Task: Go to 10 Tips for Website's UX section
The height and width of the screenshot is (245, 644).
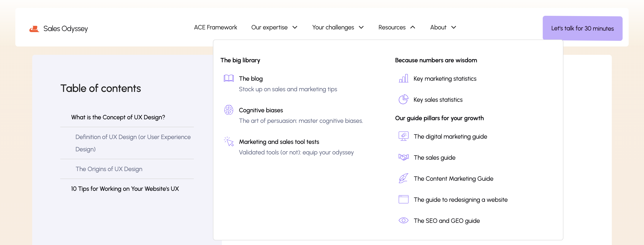Action: [x=125, y=189]
